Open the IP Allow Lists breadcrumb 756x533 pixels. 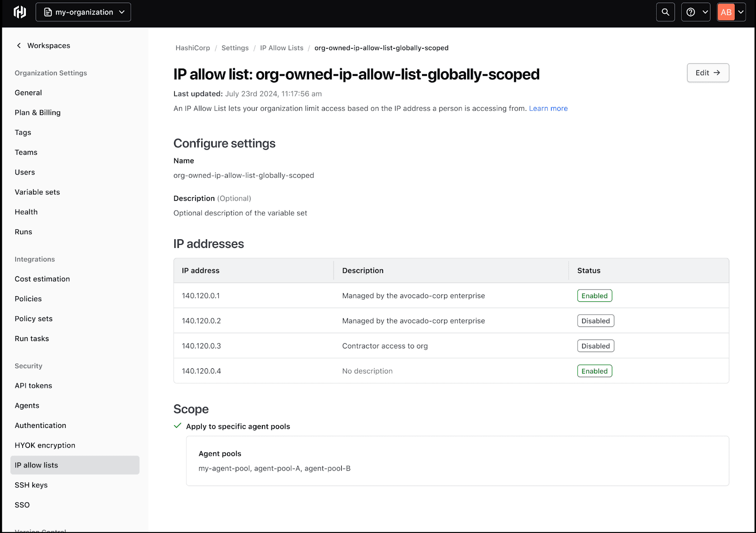(282, 48)
